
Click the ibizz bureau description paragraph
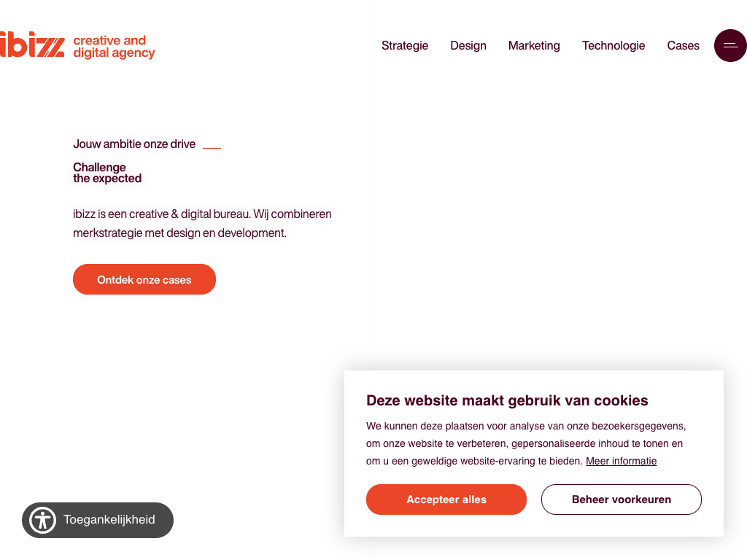pyautogui.click(x=202, y=224)
